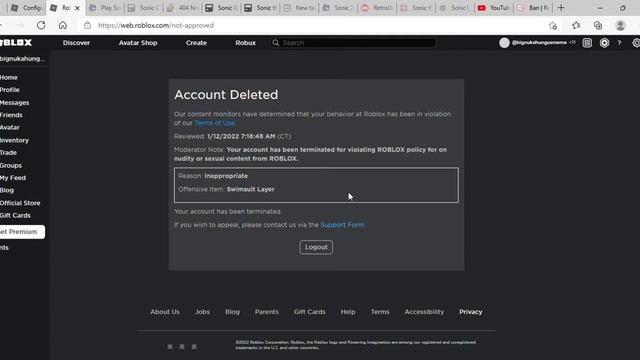Open the Create menu item
Image resolution: width=640 pixels, height=360 pixels.
196,42
